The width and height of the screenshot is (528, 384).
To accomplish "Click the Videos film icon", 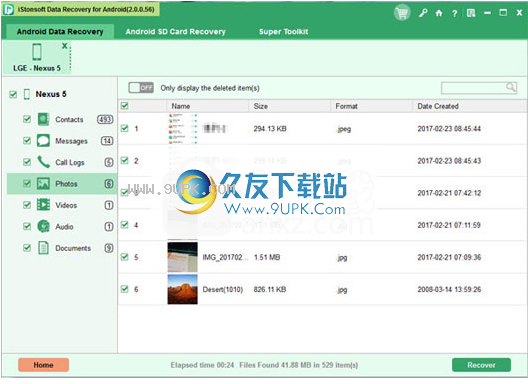I will click(43, 205).
